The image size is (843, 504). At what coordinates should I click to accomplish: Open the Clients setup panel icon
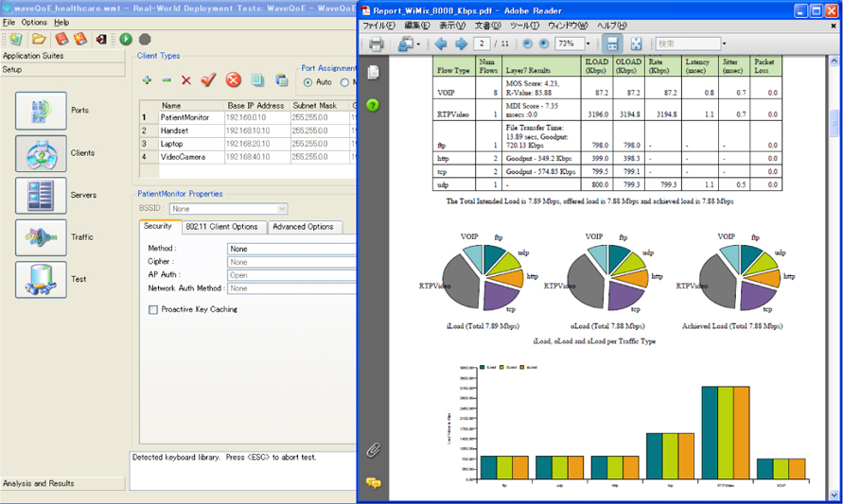coord(41,153)
